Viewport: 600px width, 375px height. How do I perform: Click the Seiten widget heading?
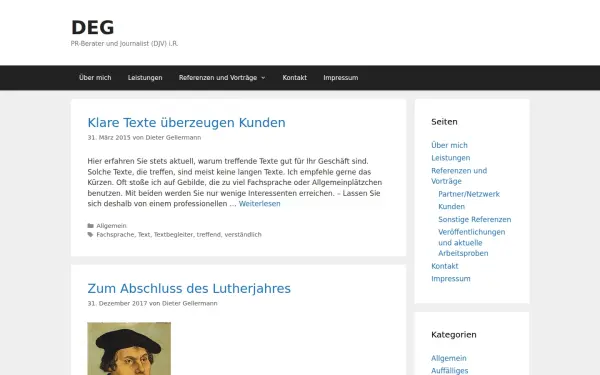444,122
